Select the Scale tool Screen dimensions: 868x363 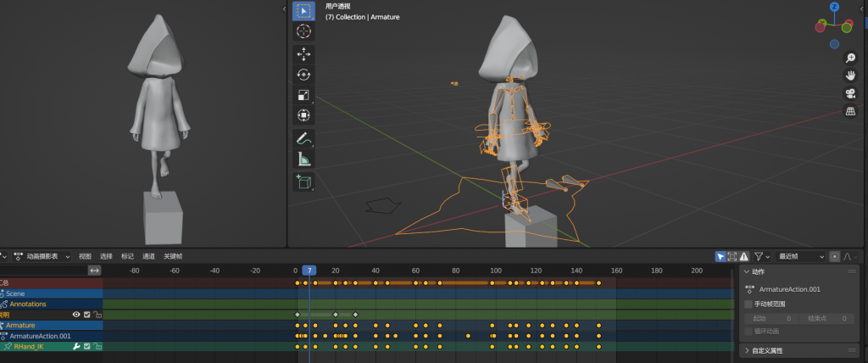pos(303,95)
